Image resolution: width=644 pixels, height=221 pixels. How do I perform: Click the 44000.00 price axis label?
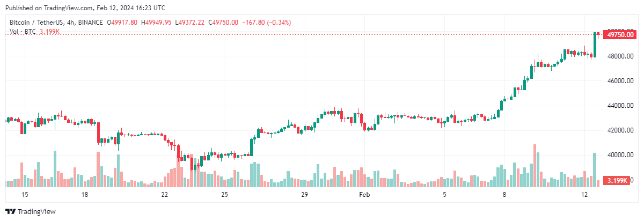coord(619,106)
